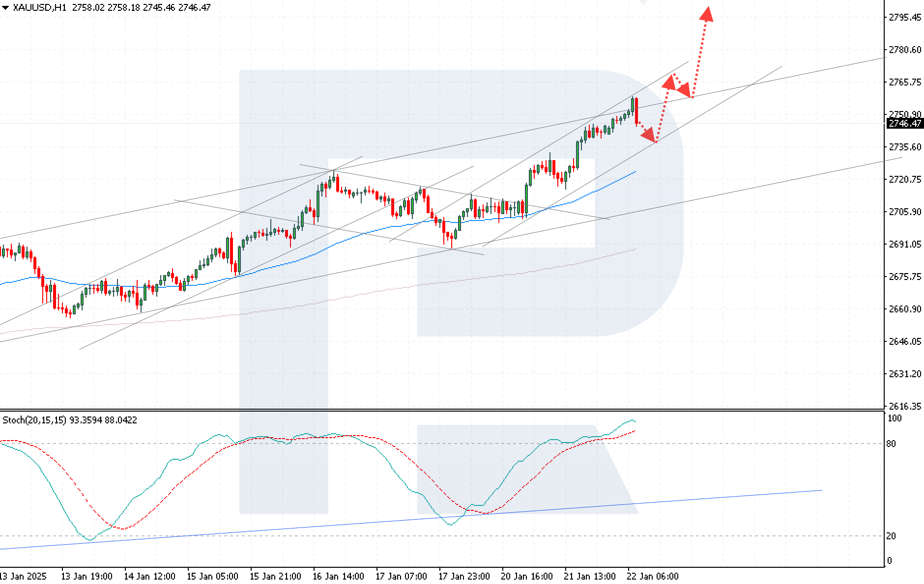Click the Stoch(20,15,15) indicator label
The width and height of the screenshot is (924, 584).
(x=34, y=420)
